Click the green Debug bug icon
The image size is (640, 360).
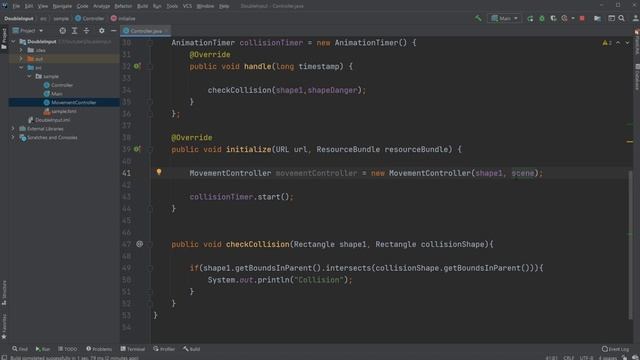[542, 18]
